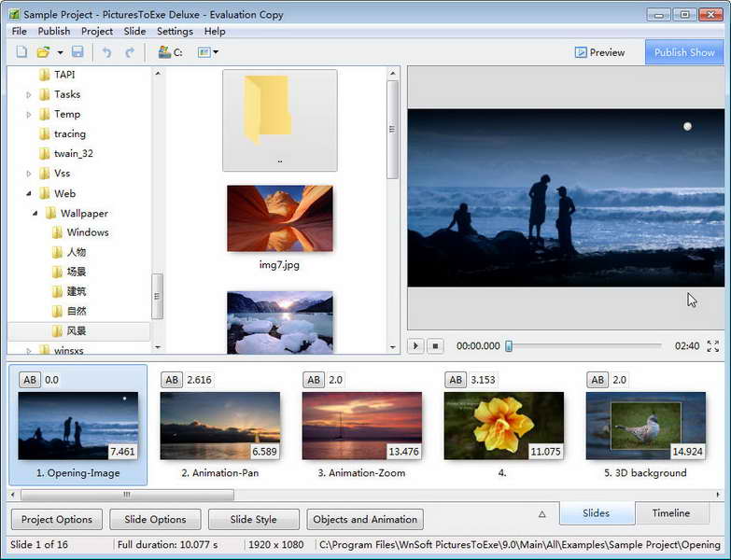Undo the last action
This screenshot has height=560, width=731.
[106, 52]
